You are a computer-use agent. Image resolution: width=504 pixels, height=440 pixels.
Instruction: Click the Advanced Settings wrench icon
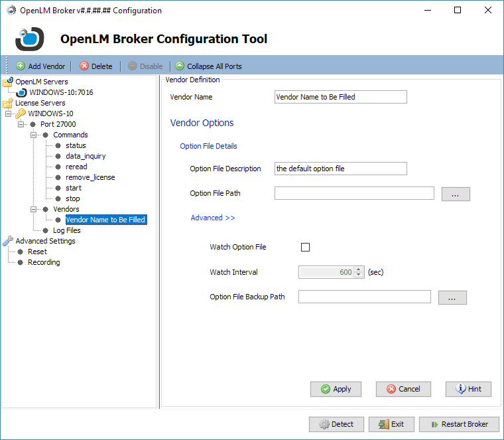tap(8, 241)
